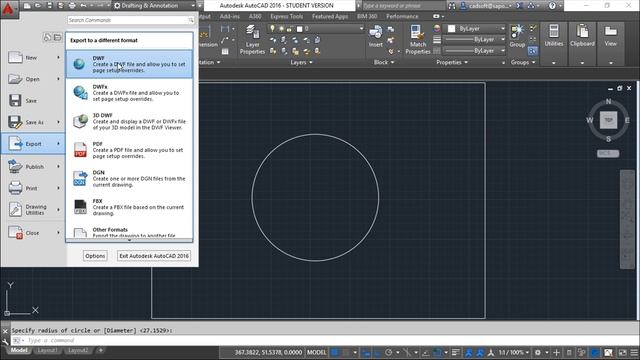Expand the Block panel flyout
The height and width of the screenshot is (360, 640).
(x=384, y=62)
